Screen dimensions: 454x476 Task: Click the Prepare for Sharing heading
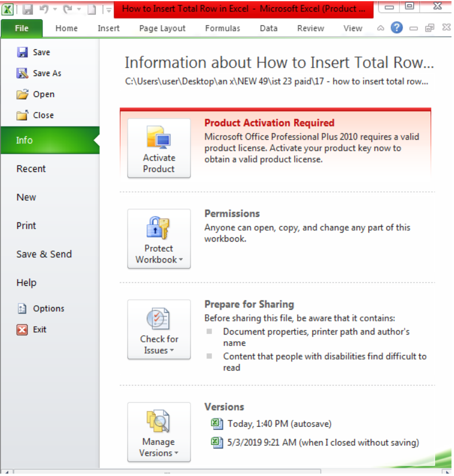(x=249, y=305)
